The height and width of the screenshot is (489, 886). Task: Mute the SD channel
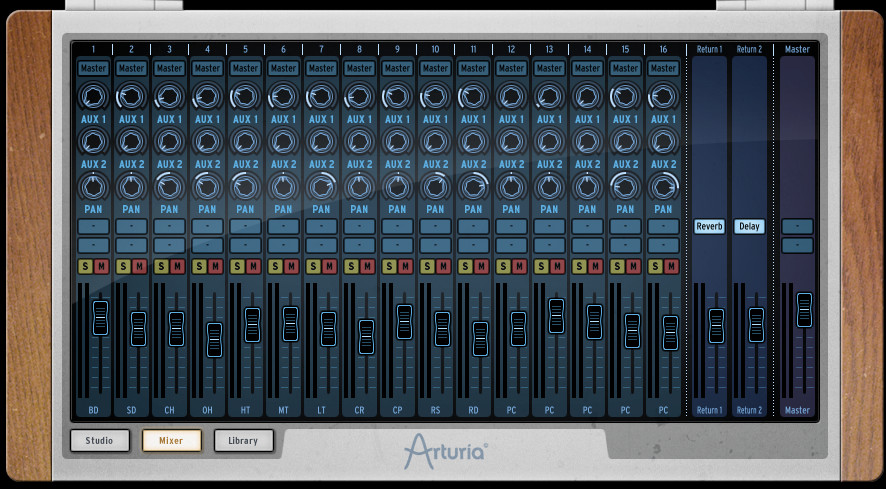click(139, 266)
